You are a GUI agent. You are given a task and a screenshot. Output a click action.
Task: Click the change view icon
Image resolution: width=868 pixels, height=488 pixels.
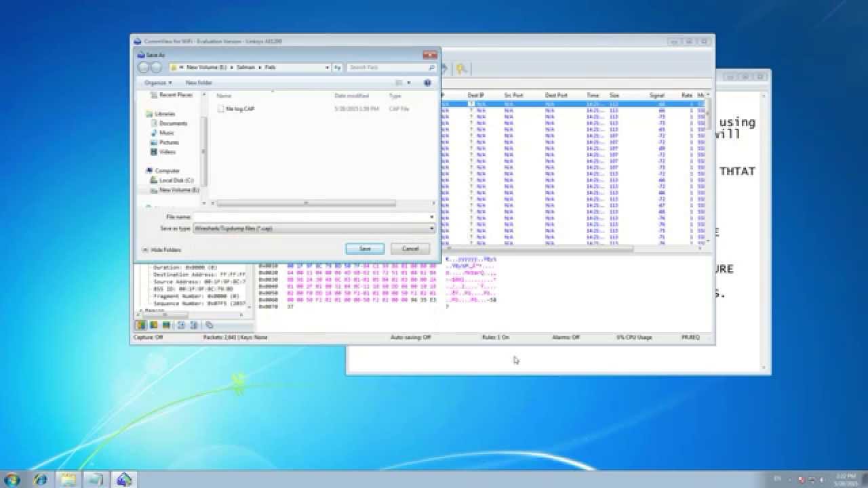399,83
